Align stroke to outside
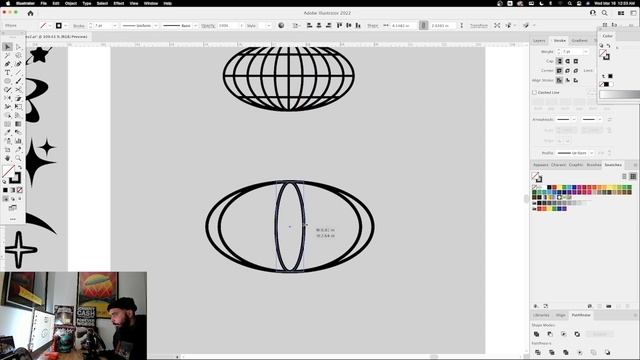Image resolution: width=640 pixels, height=360 pixels. click(576, 80)
